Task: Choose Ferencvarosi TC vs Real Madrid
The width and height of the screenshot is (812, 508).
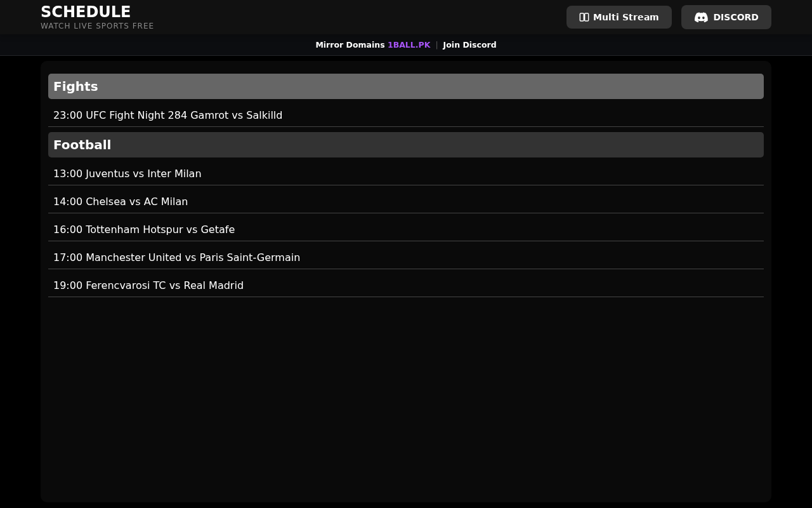Action: 406,286
